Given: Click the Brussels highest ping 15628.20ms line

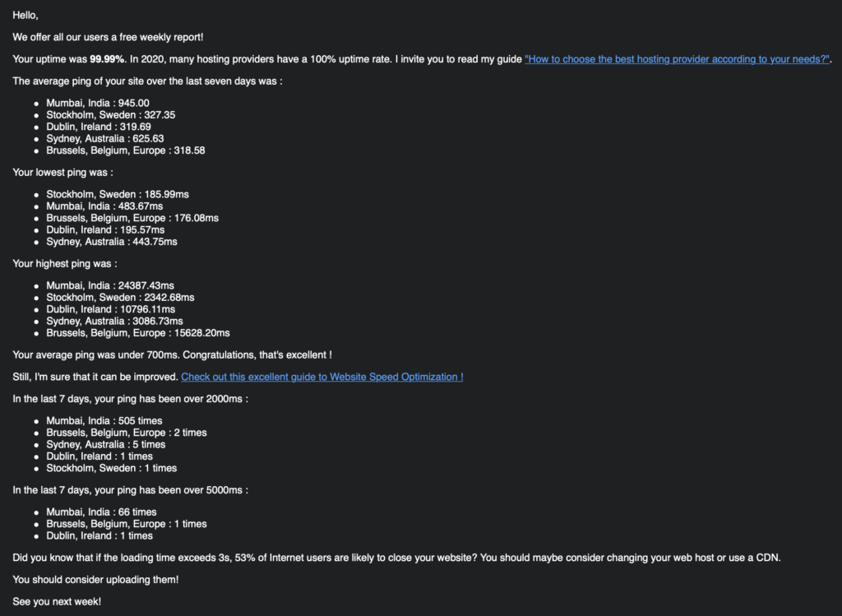Looking at the screenshot, I should [x=138, y=333].
